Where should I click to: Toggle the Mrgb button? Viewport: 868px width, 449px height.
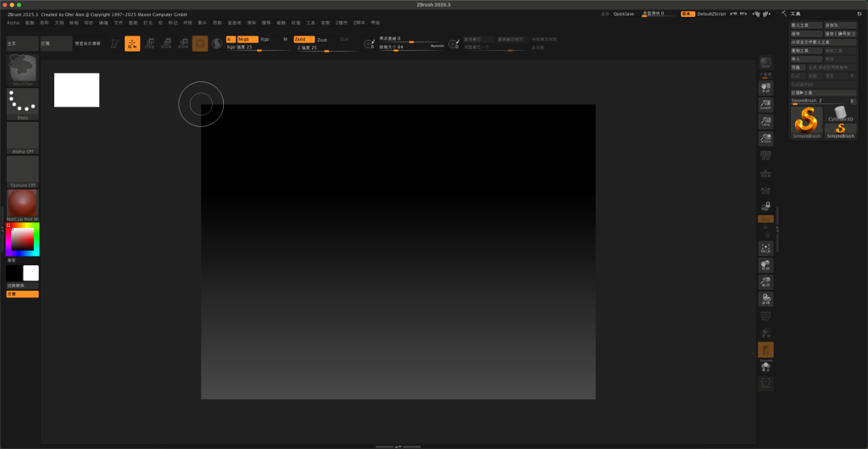(x=248, y=39)
